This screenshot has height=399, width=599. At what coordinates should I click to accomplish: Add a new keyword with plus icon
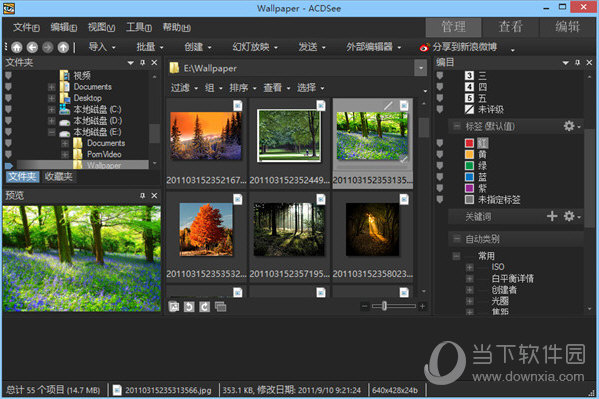tap(552, 216)
